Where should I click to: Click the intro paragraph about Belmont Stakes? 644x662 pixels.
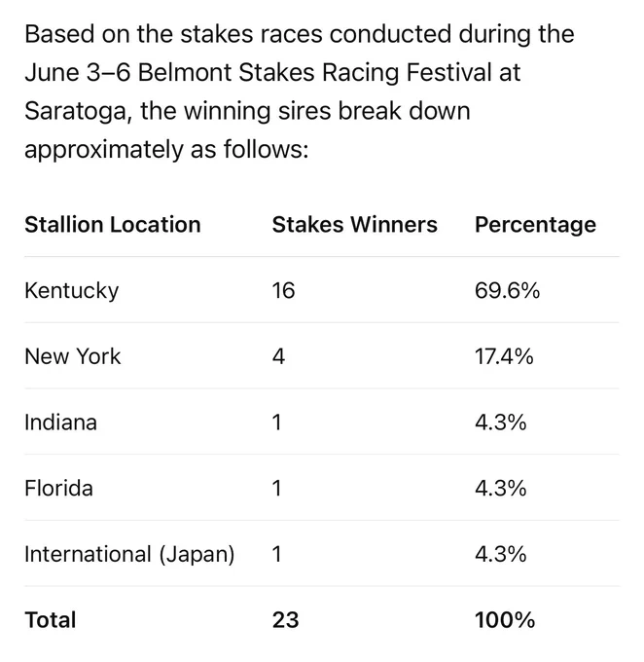click(300, 92)
